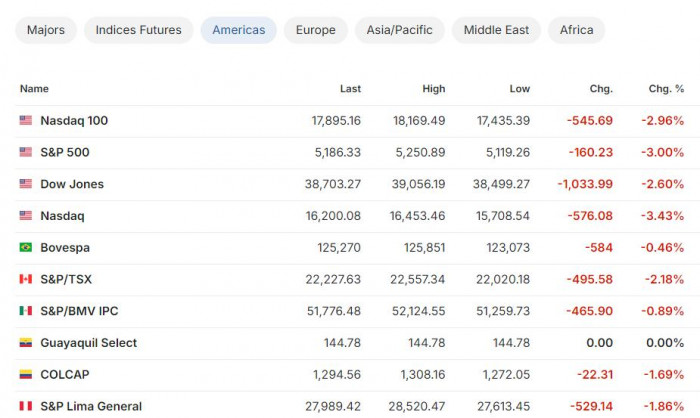Select Nasdaq percent change -3.43%
The width and height of the screenshot is (700, 418).
pos(663,216)
